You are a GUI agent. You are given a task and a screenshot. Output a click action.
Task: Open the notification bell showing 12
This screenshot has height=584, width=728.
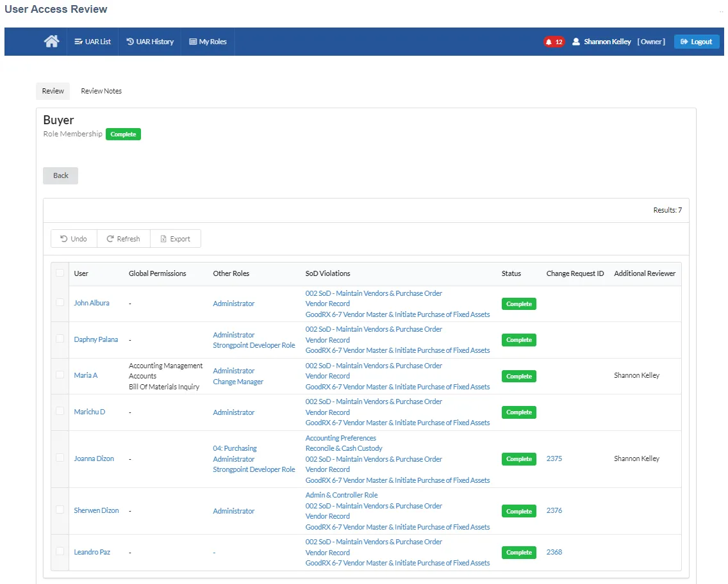pos(554,42)
